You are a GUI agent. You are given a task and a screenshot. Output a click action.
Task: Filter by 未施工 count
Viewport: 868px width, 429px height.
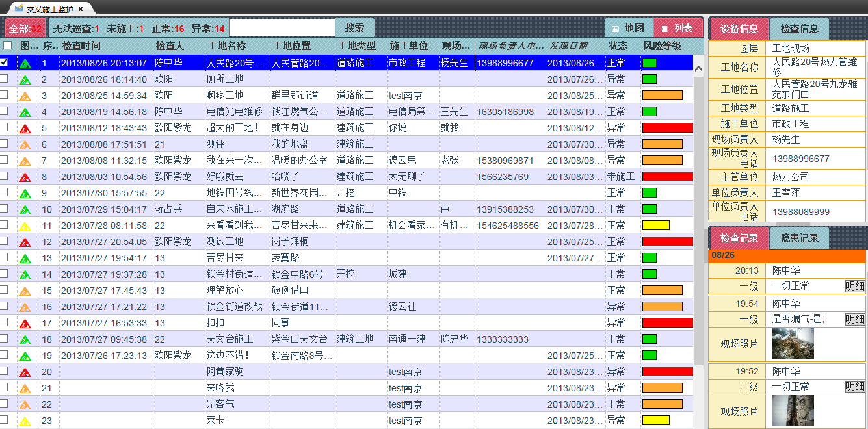(125, 29)
